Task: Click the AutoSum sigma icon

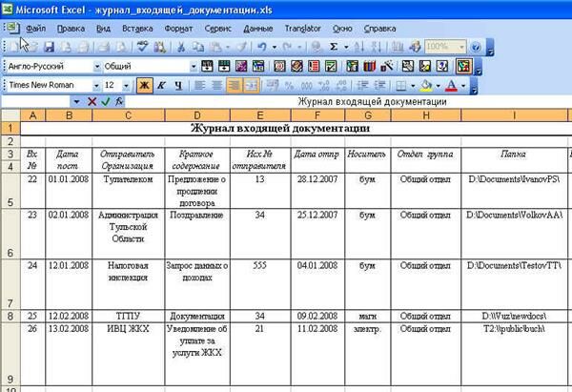Action: click(x=334, y=47)
